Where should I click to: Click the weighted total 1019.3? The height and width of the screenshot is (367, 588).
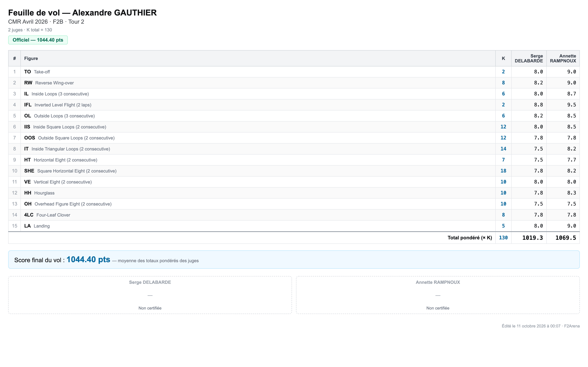pyautogui.click(x=532, y=238)
